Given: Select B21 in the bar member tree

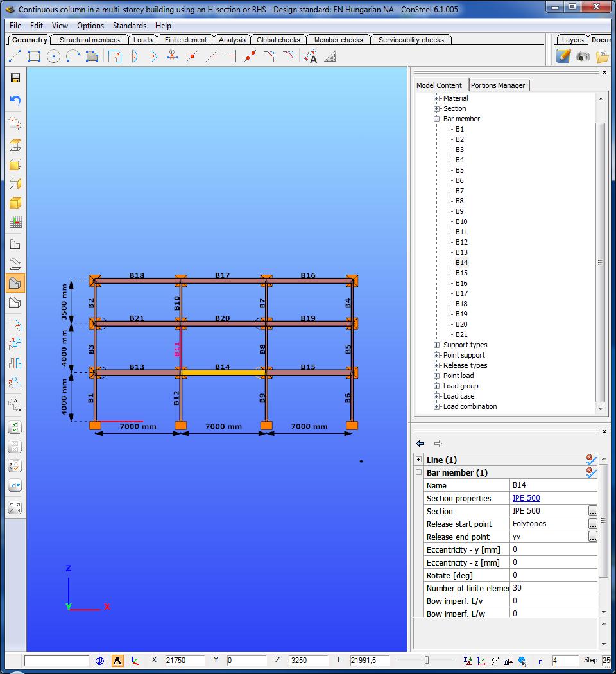Looking at the screenshot, I should point(462,334).
